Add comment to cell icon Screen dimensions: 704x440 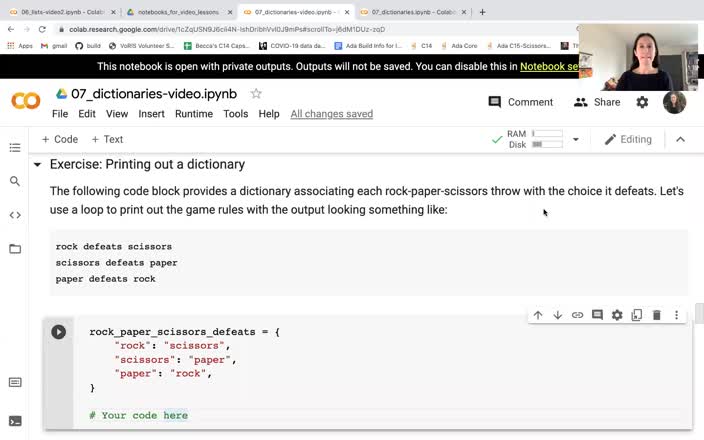click(597, 315)
